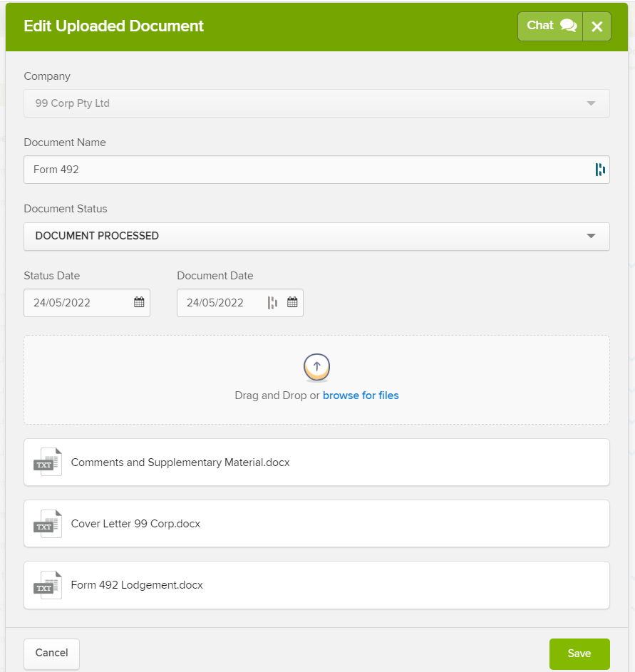635x672 pixels.
Task: Open the Chat button in header
Action: coord(550,26)
